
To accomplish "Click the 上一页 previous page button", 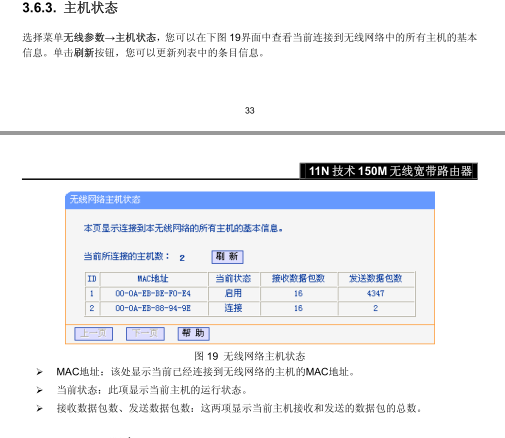I will [93, 333].
